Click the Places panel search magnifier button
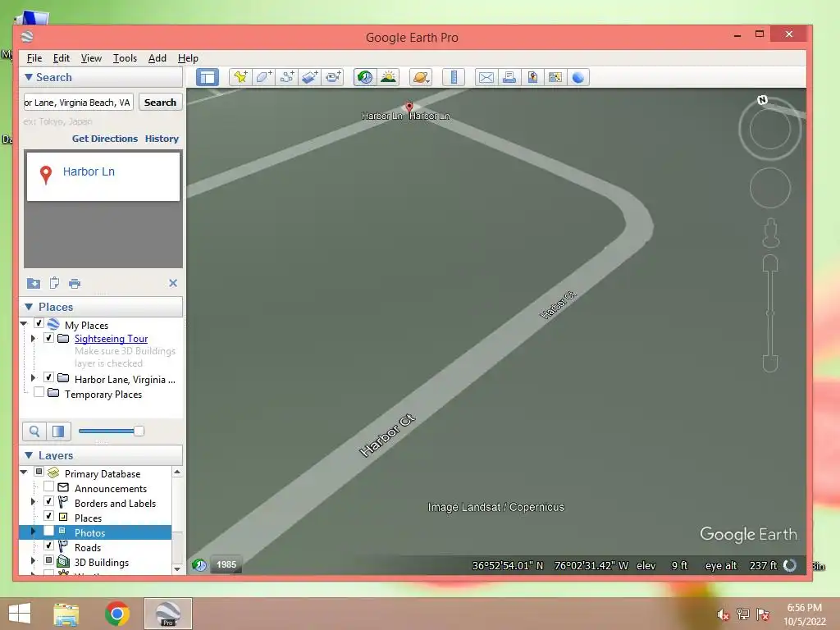Viewport: 840px width, 630px height. pyautogui.click(x=34, y=431)
